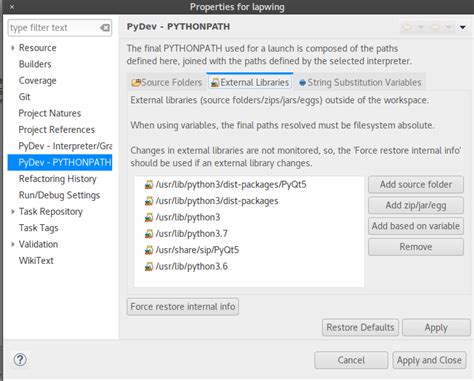Viewport: 474px width, 381px height.
Task: Select path /usr/lib/python3/dist-packages/PyQt5
Action: click(231, 185)
